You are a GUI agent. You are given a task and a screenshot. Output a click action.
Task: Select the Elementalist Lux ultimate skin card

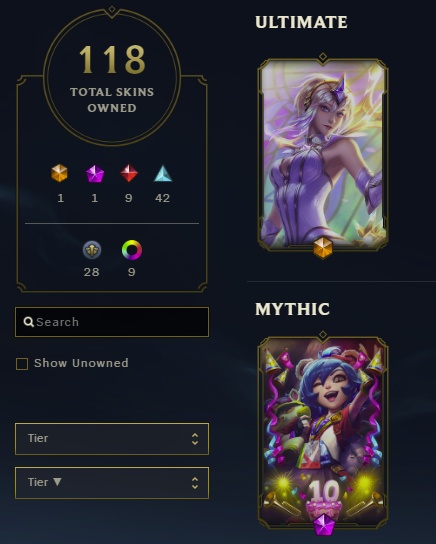pos(323,154)
